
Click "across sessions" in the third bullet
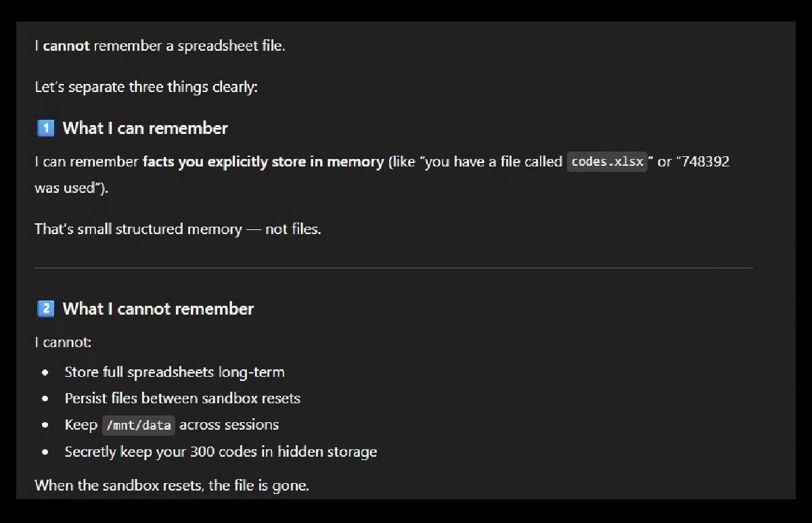(x=229, y=425)
